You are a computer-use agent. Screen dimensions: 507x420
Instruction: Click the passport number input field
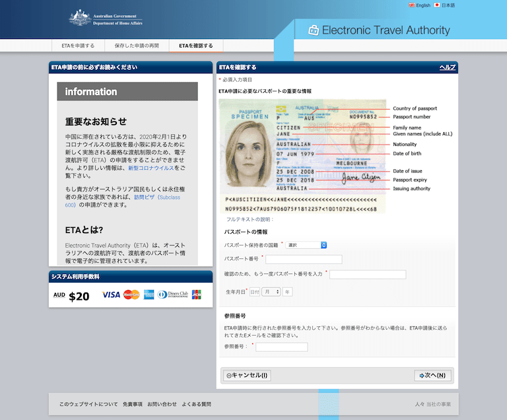[x=304, y=259]
